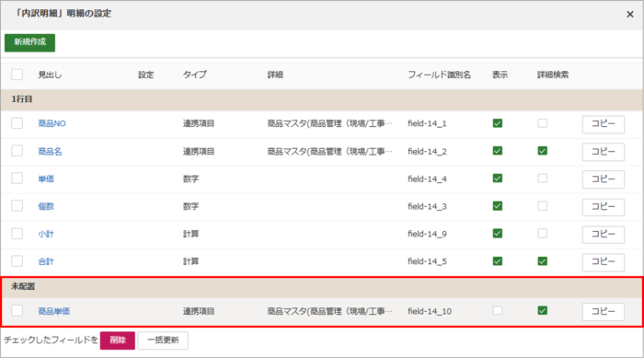The width and height of the screenshot is (644, 358).
Task: Disable 詳細検索 checkbox for 合計
Action: click(x=542, y=260)
